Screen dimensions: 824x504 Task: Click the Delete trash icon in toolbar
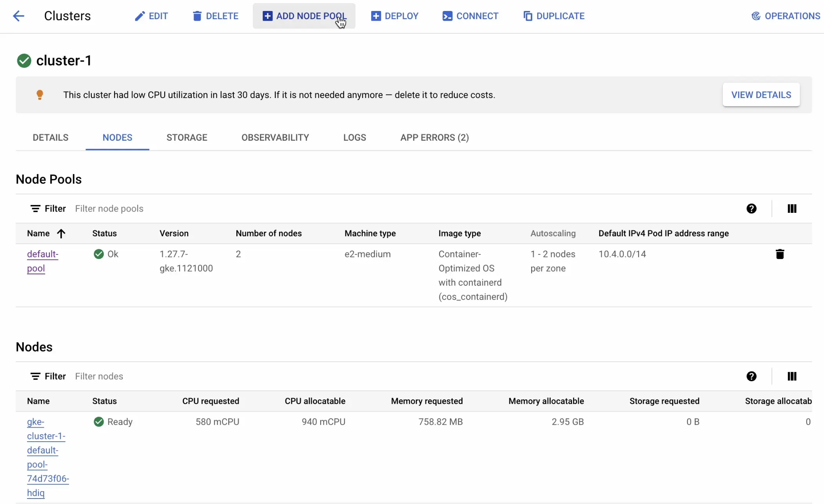click(x=197, y=16)
